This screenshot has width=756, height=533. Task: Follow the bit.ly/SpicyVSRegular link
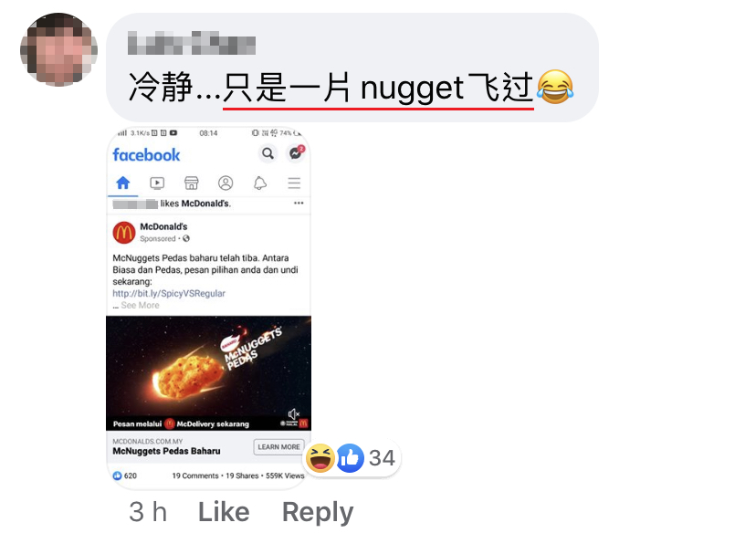pyautogui.click(x=169, y=293)
